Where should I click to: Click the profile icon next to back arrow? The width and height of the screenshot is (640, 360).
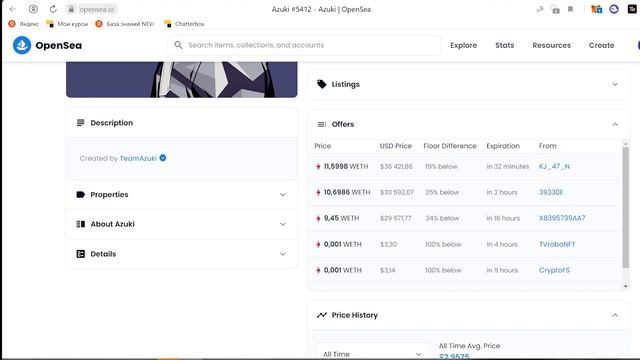click(33, 9)
